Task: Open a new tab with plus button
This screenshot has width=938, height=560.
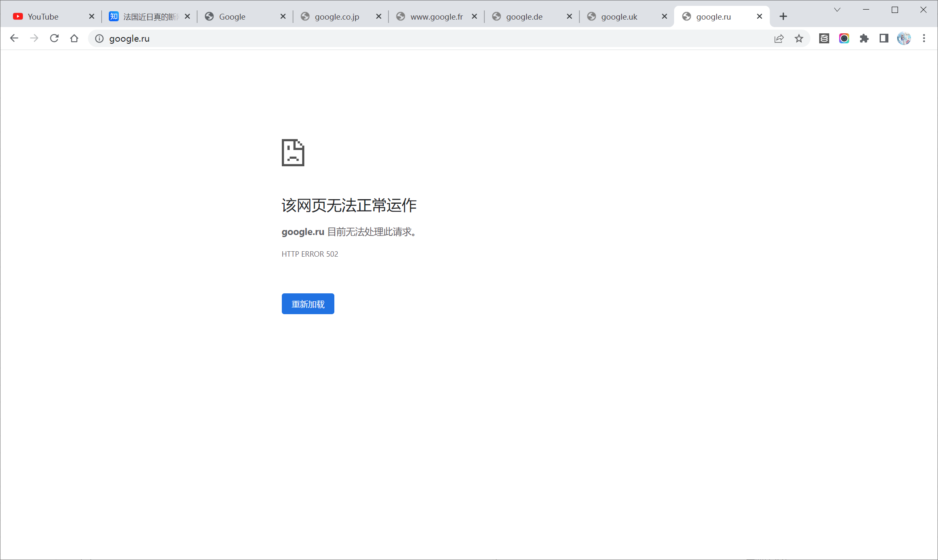Action: coord(783,16)
